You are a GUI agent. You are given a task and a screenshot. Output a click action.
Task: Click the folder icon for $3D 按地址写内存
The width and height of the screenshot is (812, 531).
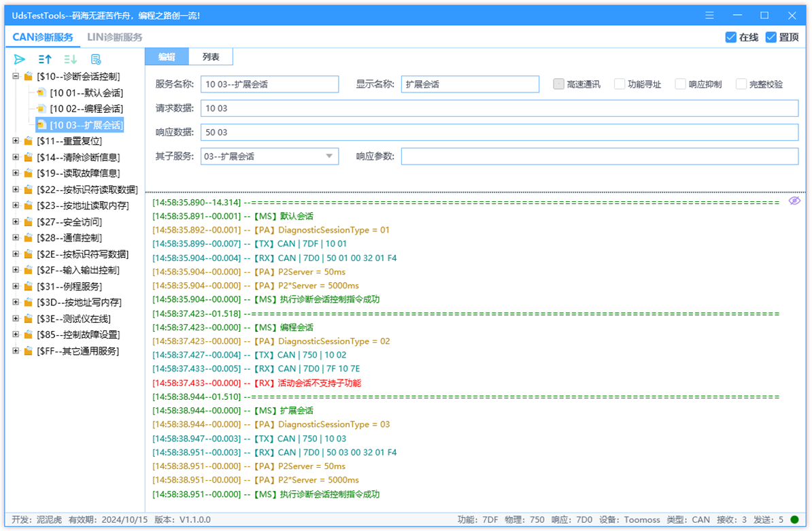29,303
